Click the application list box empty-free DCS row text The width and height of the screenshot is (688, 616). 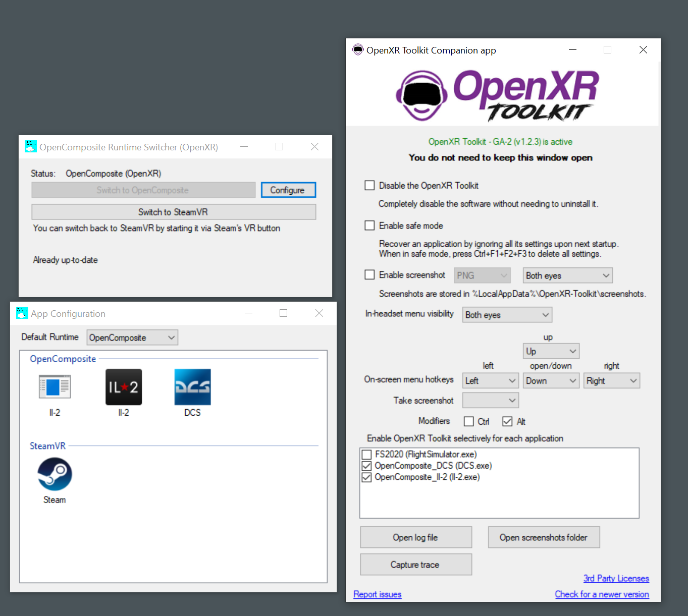433,466
